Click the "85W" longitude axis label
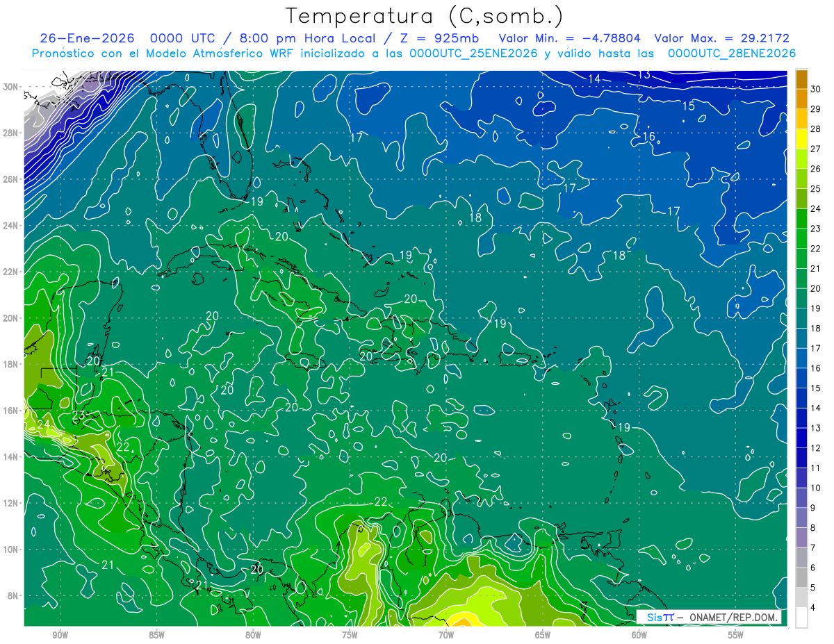This screenshot has height=644, width=834. 156,635
